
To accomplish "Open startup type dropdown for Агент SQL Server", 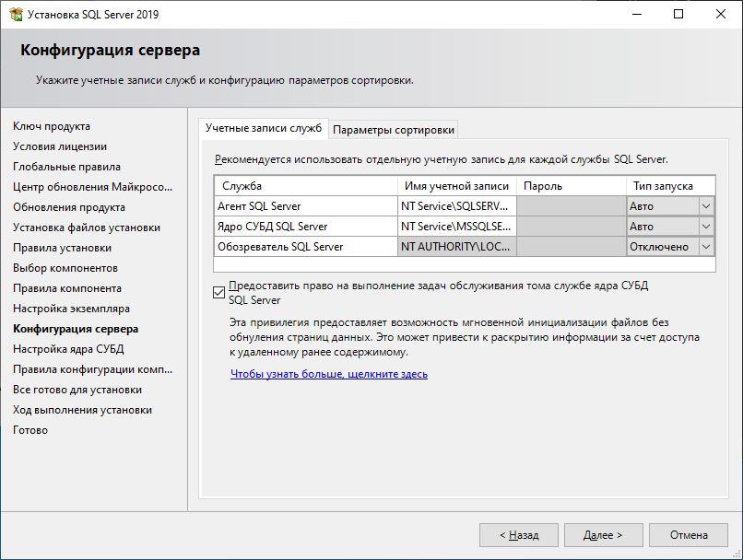I will 705,206.
